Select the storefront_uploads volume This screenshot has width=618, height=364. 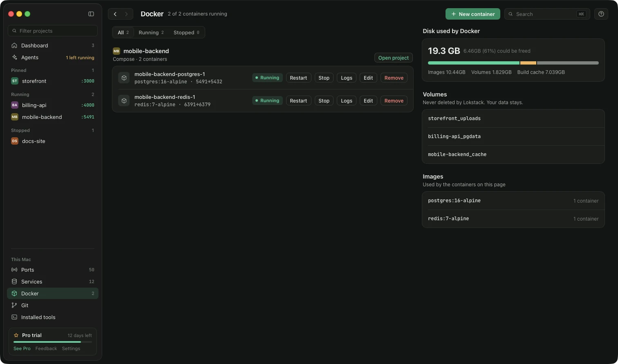(x=513, y=118)
